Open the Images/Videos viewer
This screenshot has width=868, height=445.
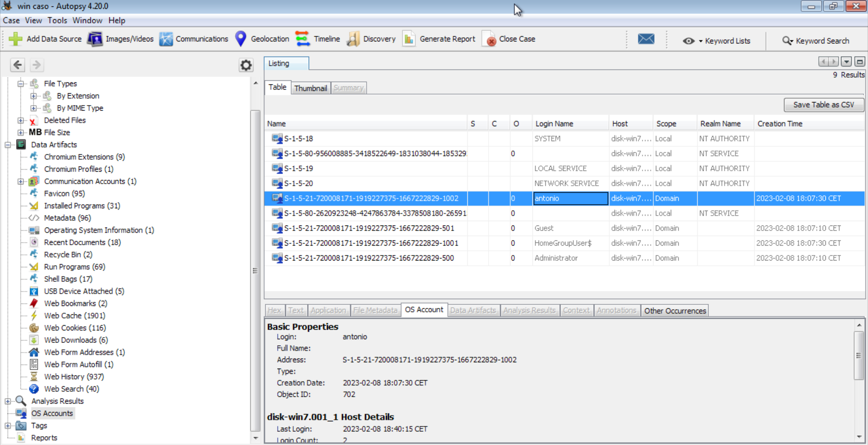pos(121,39)
